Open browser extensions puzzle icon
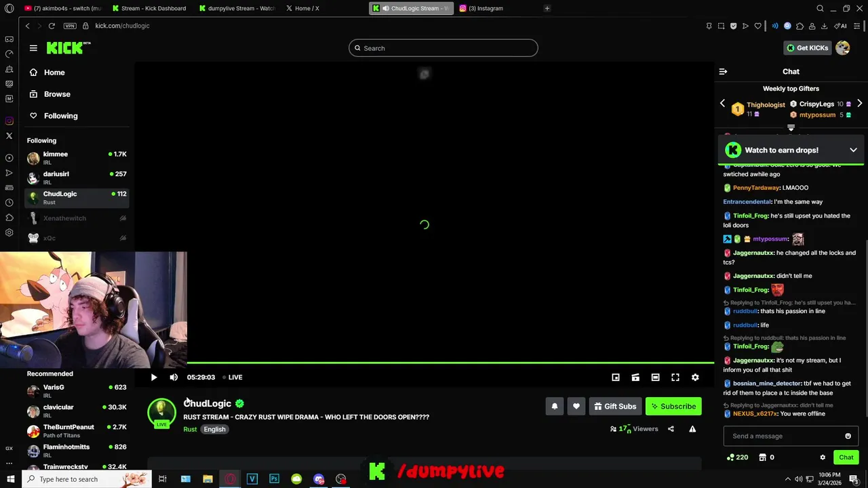The width and height of the screenshot is (868, 488). [800, 26]
